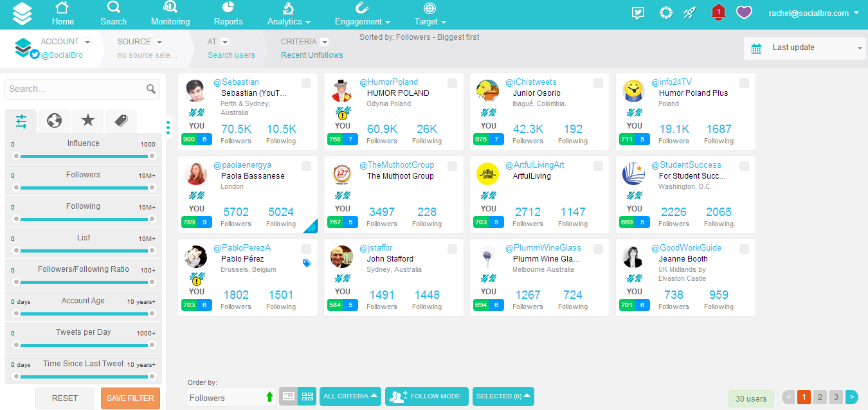Open the Order by Followers combo box
This screenshot has height=410, width=868.
231,398
